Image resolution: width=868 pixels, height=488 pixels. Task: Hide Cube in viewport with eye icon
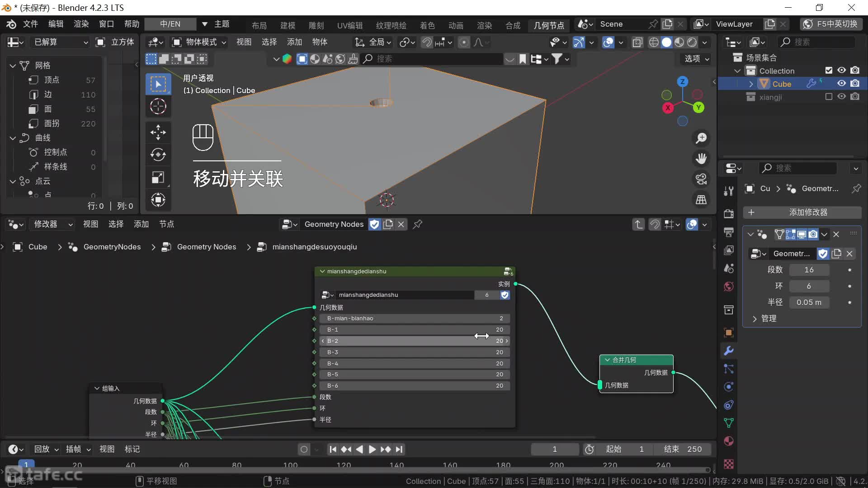841,84
